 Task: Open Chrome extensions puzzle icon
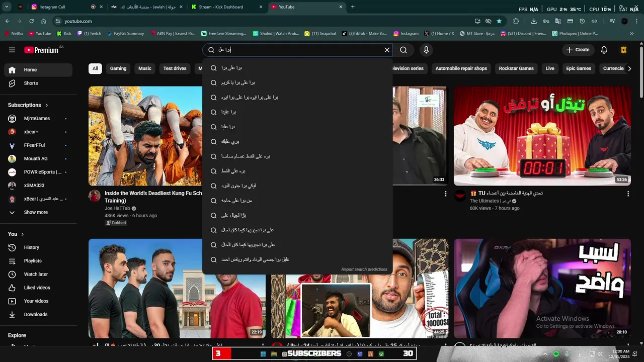pyautogui.click(x=516, y=21)
